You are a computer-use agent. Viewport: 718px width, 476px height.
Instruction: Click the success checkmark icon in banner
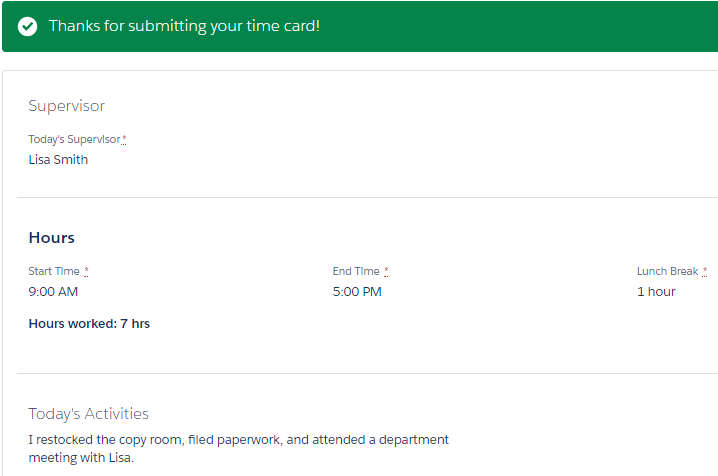(x=27, y=26)
